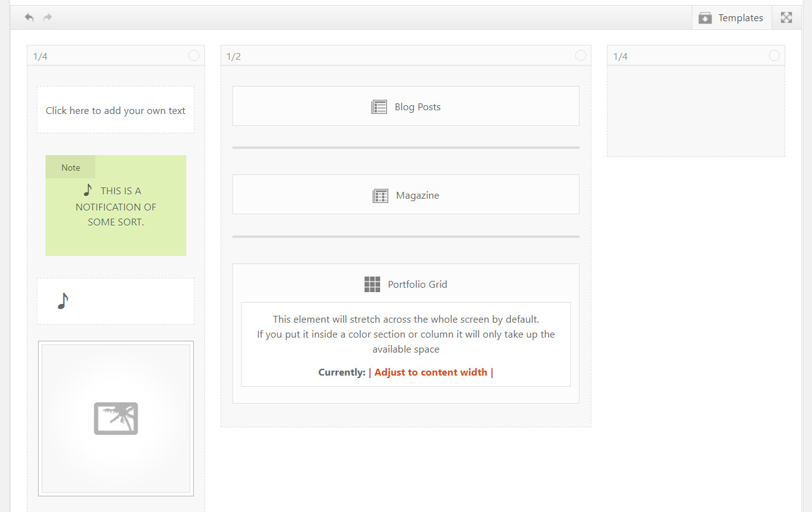The height and width of the screenshot is (512, 812).
Task: Click the Portfolio Grid title text
Action: pyautogui.click(x=418, y=284)
